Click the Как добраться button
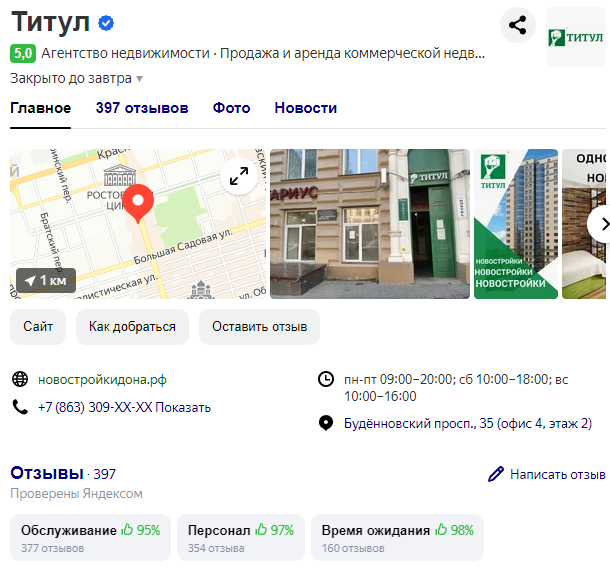The width and height of the screenshot is (610, 570). point(132,326)
